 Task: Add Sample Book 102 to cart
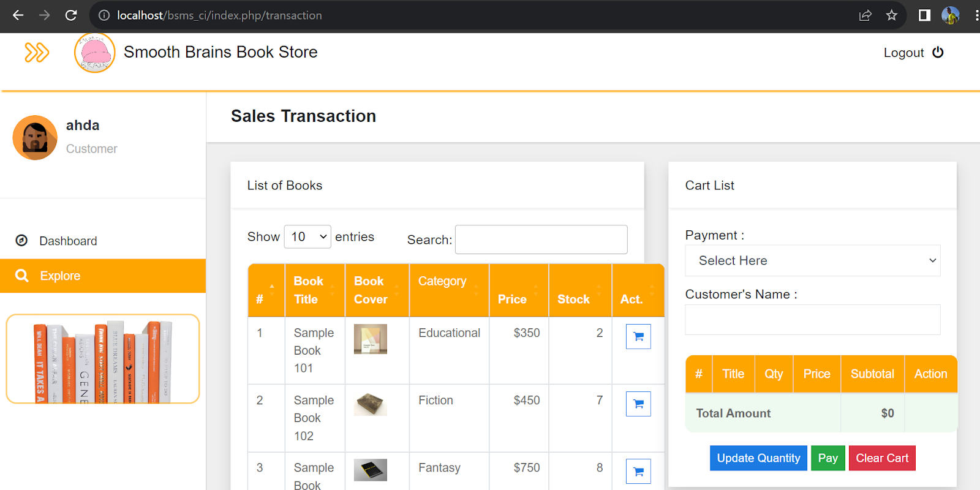638,404
